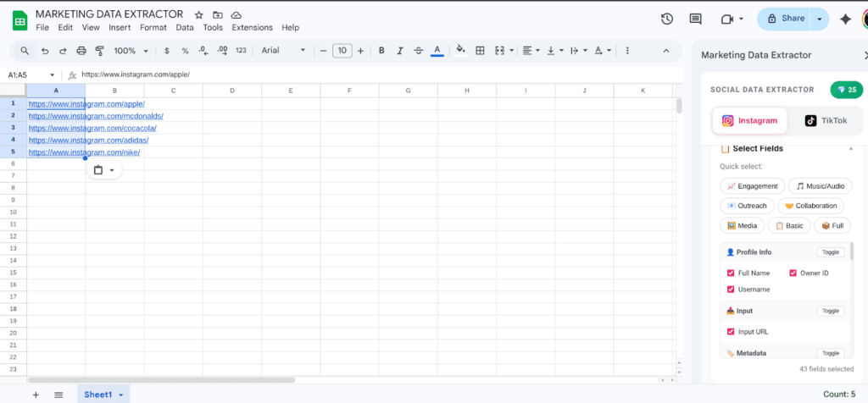Click the font size input field
Image resolution: width=868 pixels, height=403 pixels.
pyautogui.click(x=342, y=51)
